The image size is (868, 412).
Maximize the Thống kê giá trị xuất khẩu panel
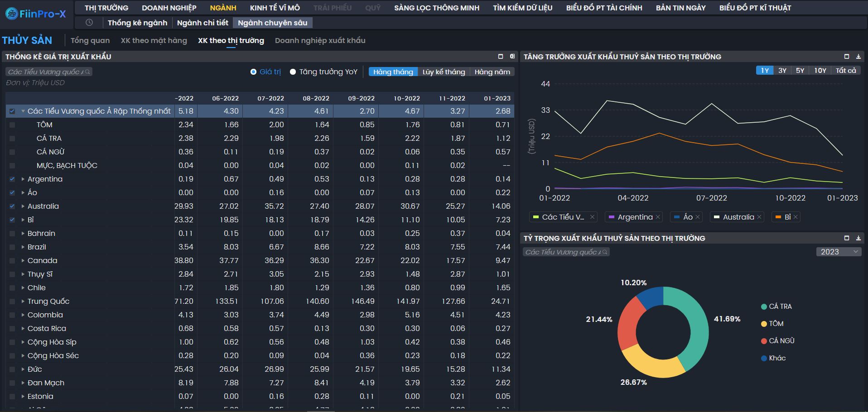click(501, 57)
